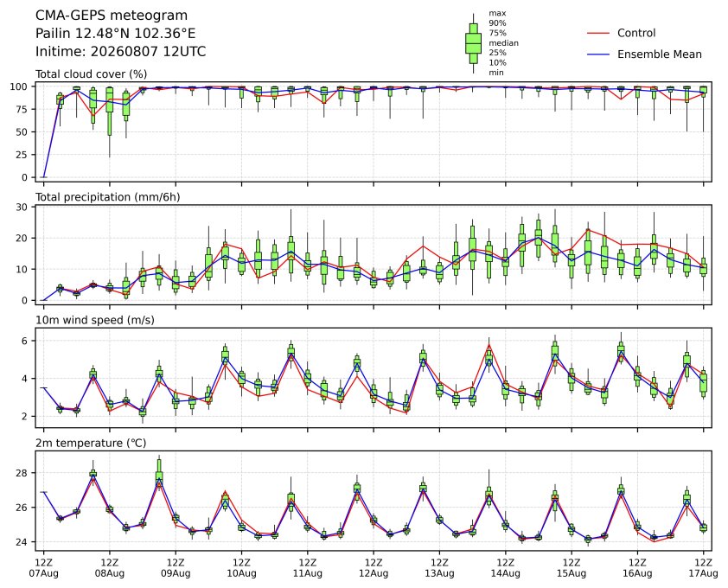Image resolution: width=728 pixels, height=588 pixels.
Task: Click the 90% label in boxplot legend
Action: pos(497,23)
